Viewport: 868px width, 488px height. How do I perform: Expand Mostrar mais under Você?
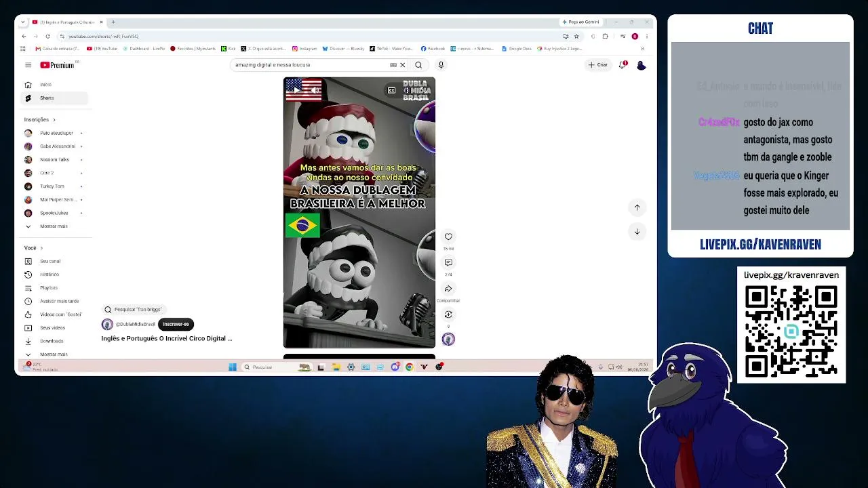54,354
